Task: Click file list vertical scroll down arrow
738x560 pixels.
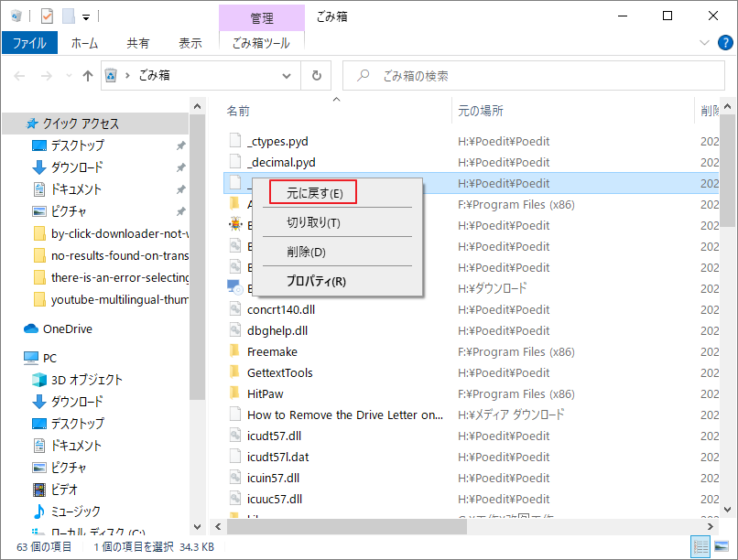Action: pyautogui.click(x=727, y=510)
